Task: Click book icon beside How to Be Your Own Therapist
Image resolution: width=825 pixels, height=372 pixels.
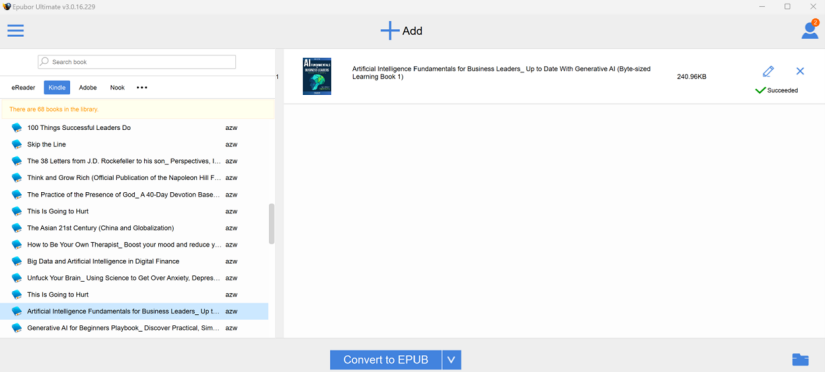Action: [17, 245]
